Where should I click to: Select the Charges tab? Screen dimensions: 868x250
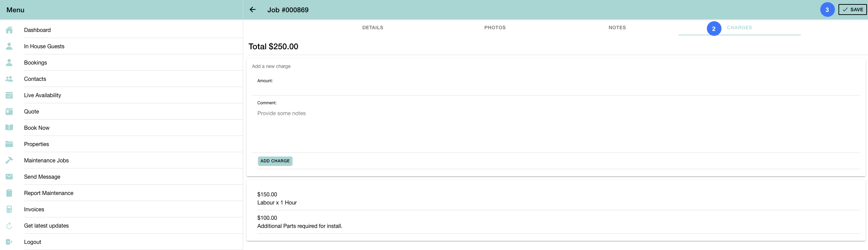point(739,28)
